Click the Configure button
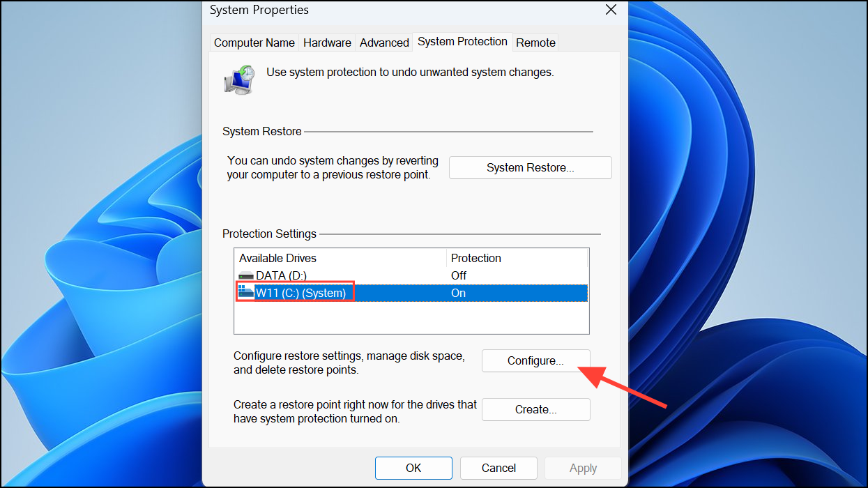The image size is (868, 488). point(535,360)
